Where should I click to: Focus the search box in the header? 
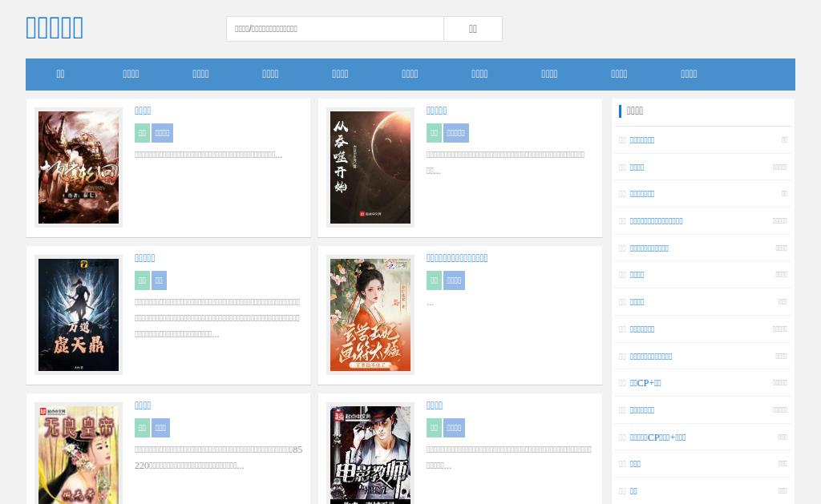click(335, 29)
